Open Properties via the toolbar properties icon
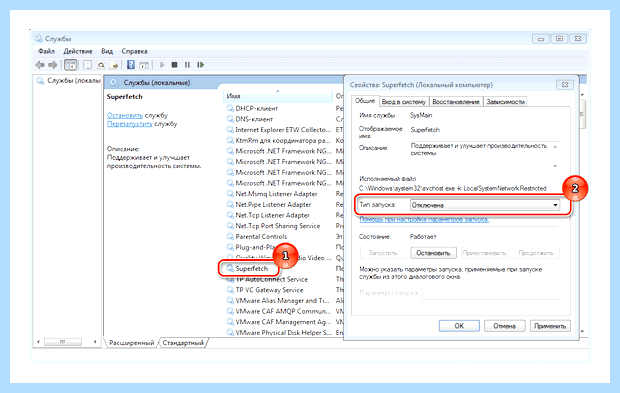 tap(88, 65)
